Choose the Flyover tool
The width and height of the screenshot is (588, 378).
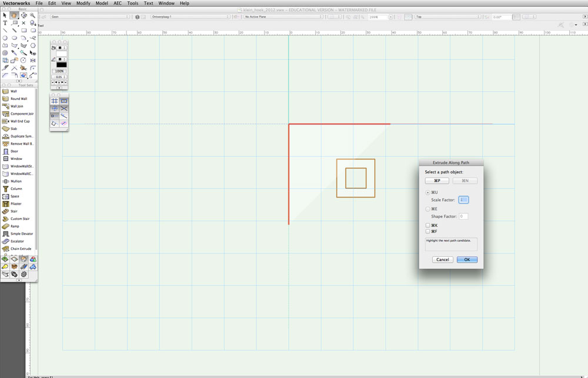pyautogui.click(x=24, y=15)
